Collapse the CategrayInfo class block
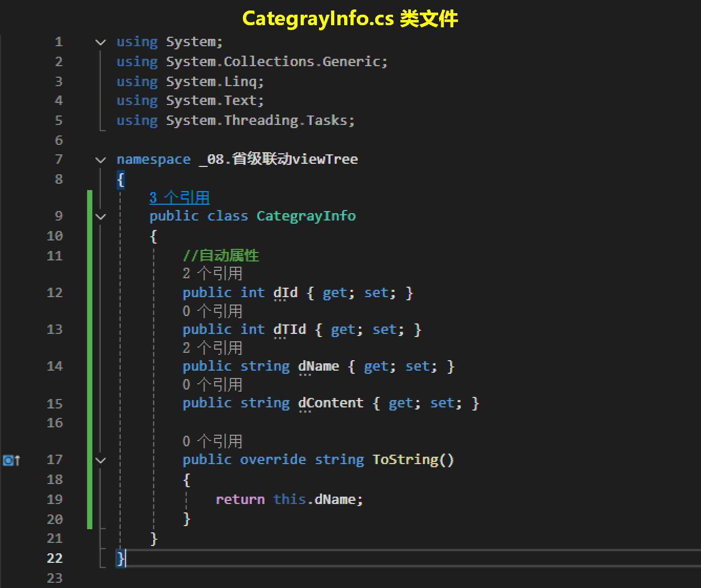 point(101,216)
